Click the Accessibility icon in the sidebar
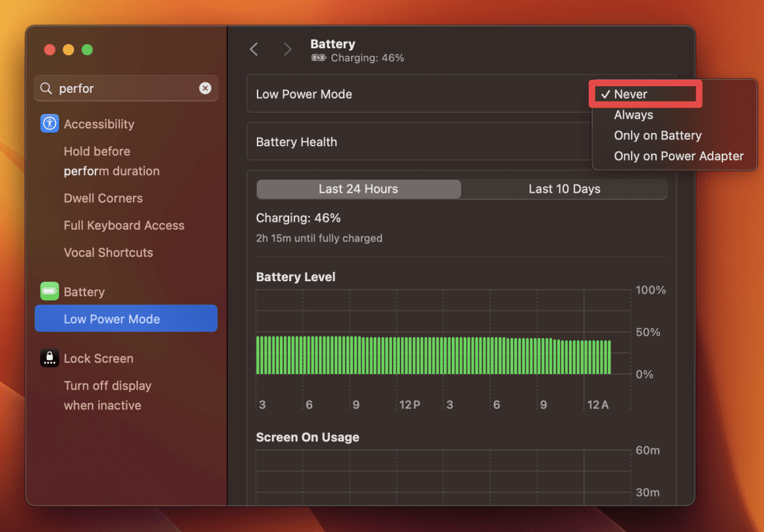Image resolution: width=764 pixels, height=532 pixels. point(49,124)
